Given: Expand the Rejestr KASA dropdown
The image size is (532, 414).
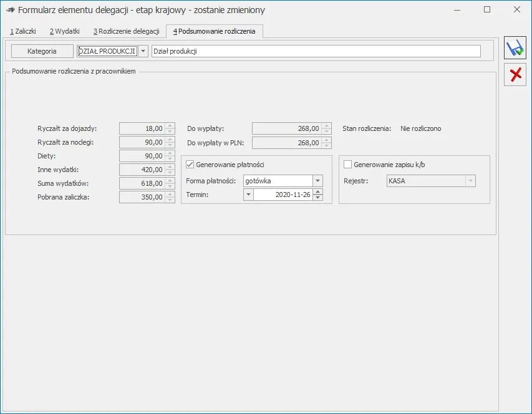Looking at the screenshot, I should point(470,181).
